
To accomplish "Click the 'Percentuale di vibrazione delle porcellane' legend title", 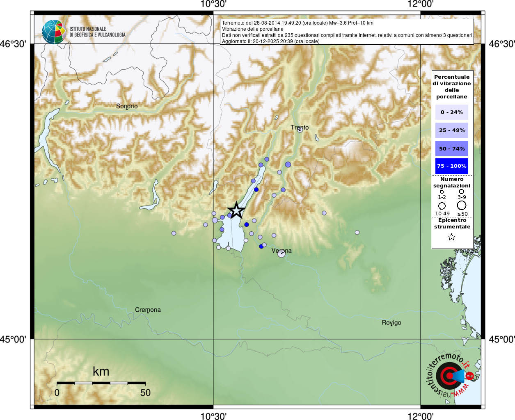I will [x=452, y=87].
